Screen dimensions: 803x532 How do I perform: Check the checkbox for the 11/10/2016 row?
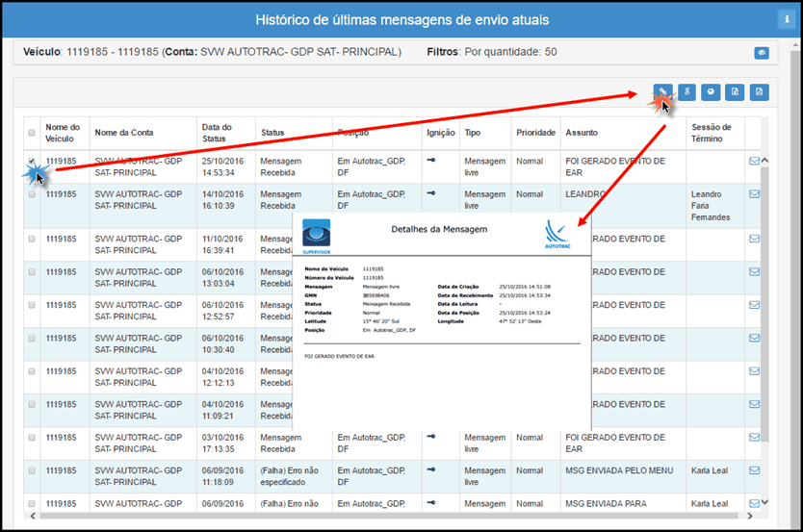coord(32,239)
